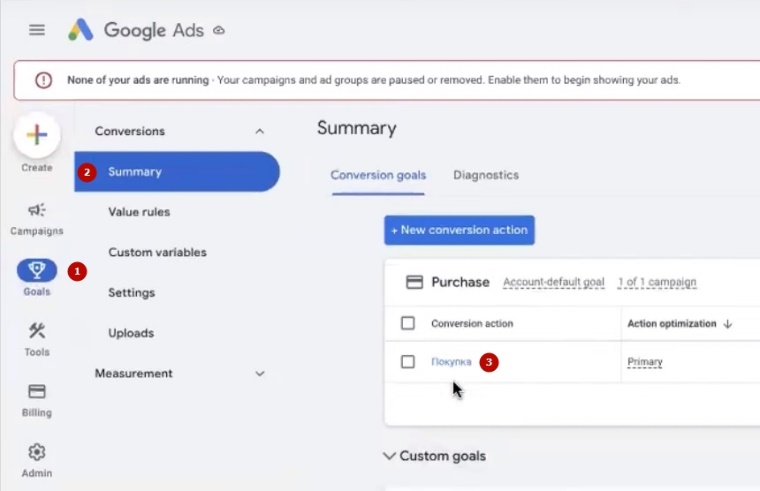Expand the Custom goals section
Viewport: 760px width, 491px height.
point(389,456)
